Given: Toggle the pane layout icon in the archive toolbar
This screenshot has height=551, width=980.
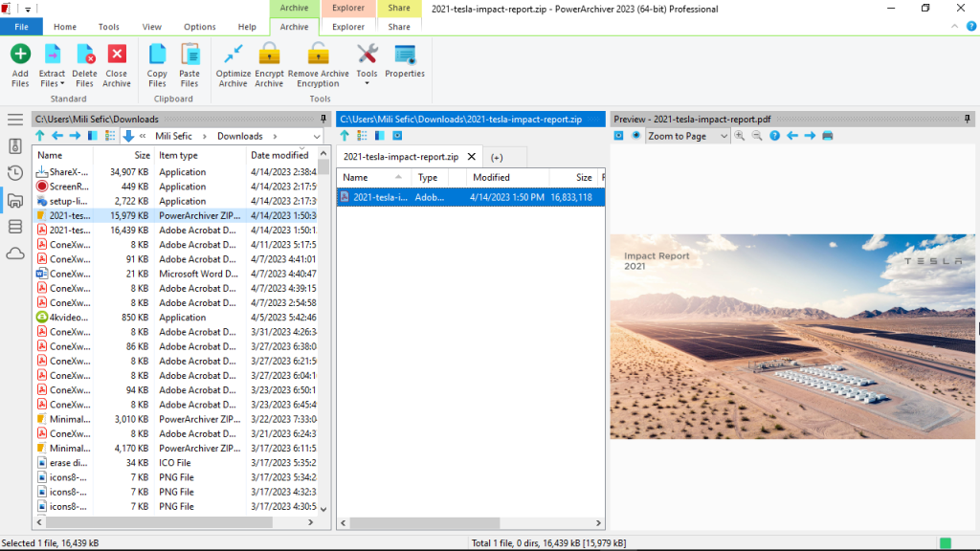Looking at the screenshot, I should click(x=379, y=136).
